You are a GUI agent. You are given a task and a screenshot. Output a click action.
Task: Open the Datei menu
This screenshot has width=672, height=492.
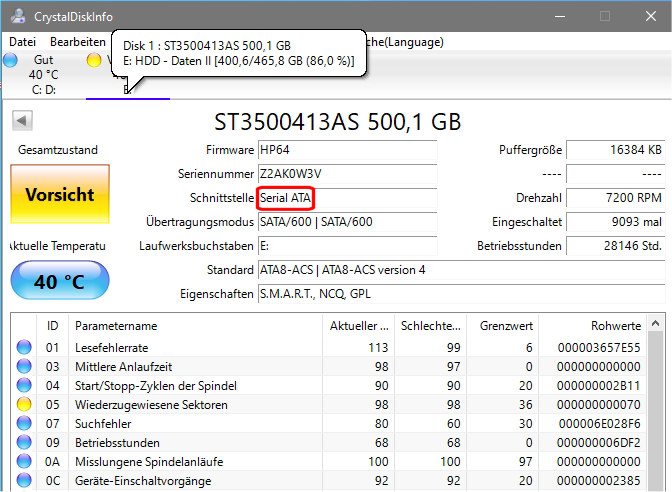tap(22, 42)
